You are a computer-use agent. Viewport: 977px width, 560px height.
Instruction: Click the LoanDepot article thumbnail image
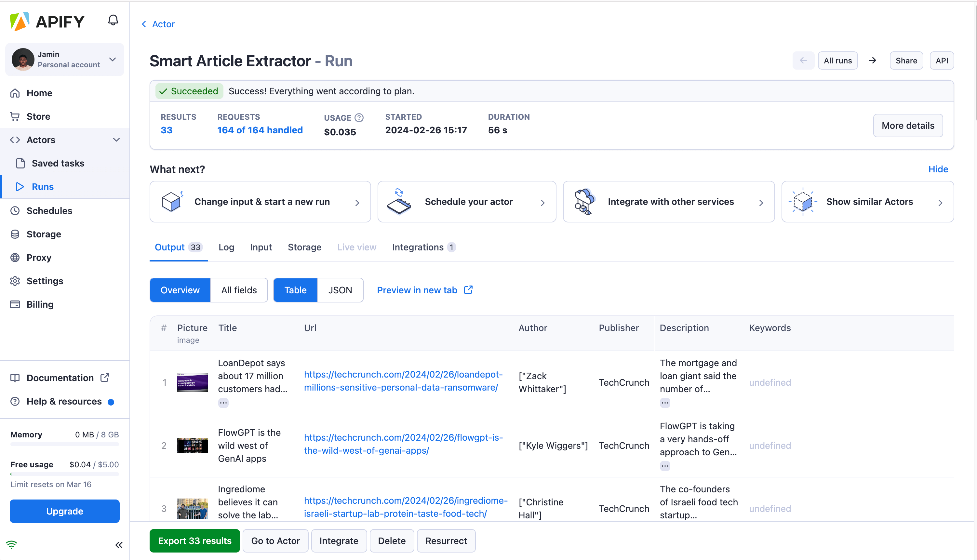pyautogui.click(x=192, y=382)
